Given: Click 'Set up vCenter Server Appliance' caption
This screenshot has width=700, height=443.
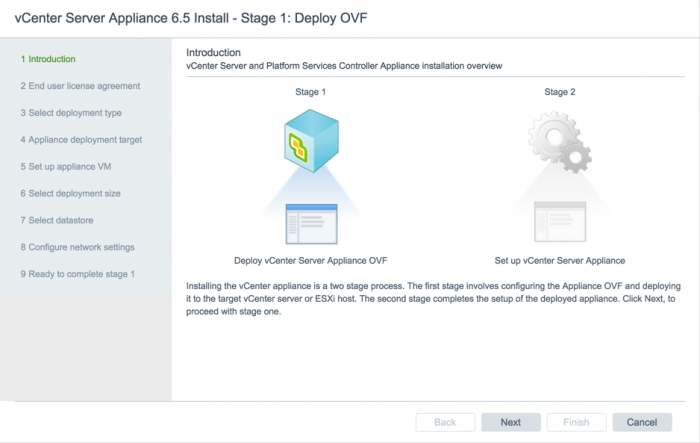Looking at the screenshot, I should pos(560,261).
